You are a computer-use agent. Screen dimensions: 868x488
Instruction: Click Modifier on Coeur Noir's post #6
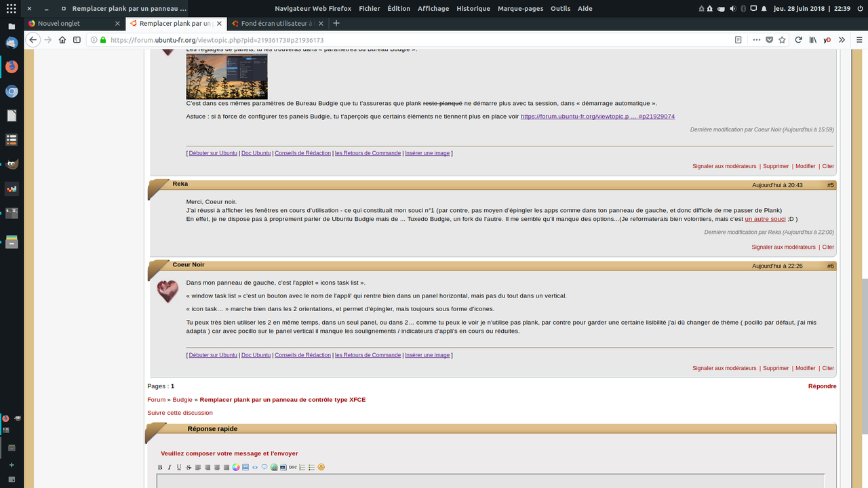coord(806,369)
